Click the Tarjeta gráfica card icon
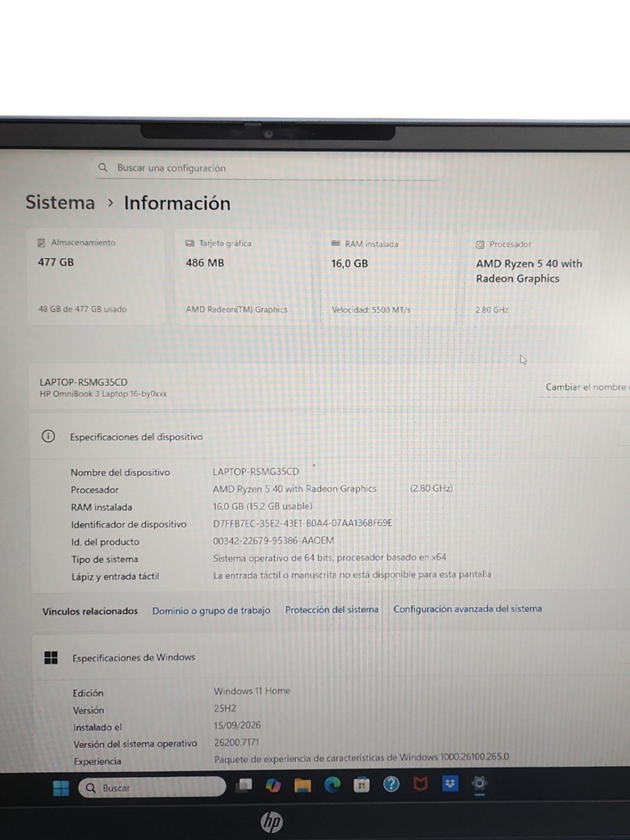The width and height of the screenshot is (630, 840). (x=189, y=243)
